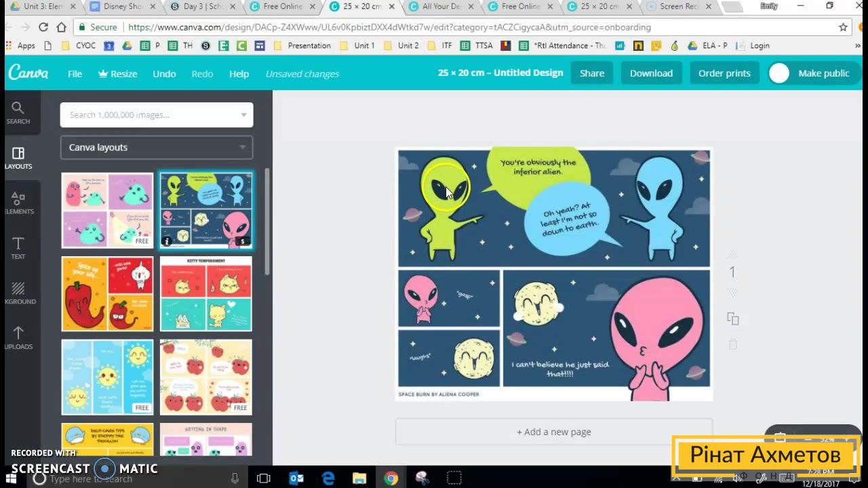
Task: Move page up with the up arrow
Action: [x=732, y=255]
